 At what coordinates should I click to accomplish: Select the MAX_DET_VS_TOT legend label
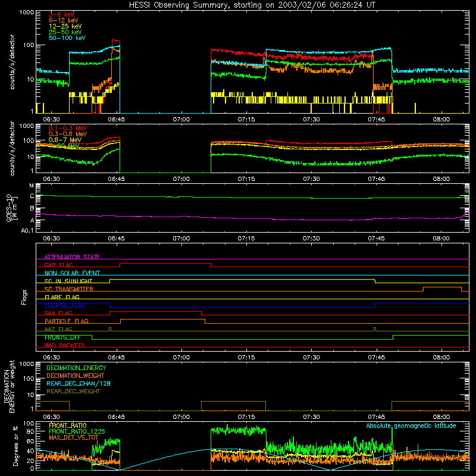point(74,437)
